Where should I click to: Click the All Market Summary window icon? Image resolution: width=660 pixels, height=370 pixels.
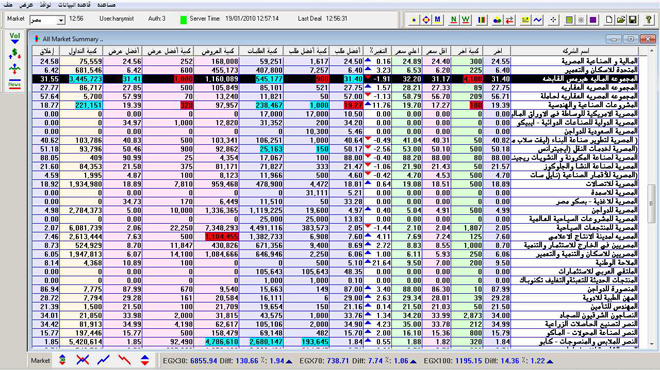point(37,39)
